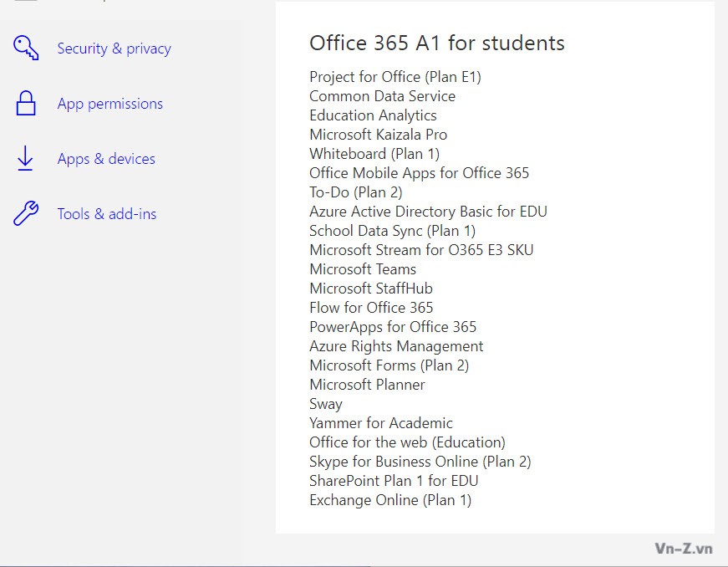The image size is (728, 567).
Task: Click the Microsoft Kaizala Pro entry
Action: click(x=379, y=135)
